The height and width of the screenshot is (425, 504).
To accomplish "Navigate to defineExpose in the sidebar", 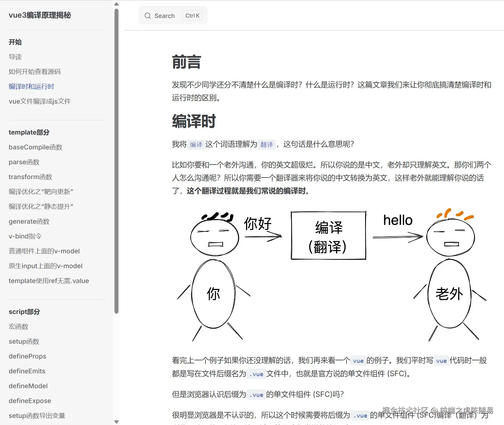I will click(x=30, y=401).
